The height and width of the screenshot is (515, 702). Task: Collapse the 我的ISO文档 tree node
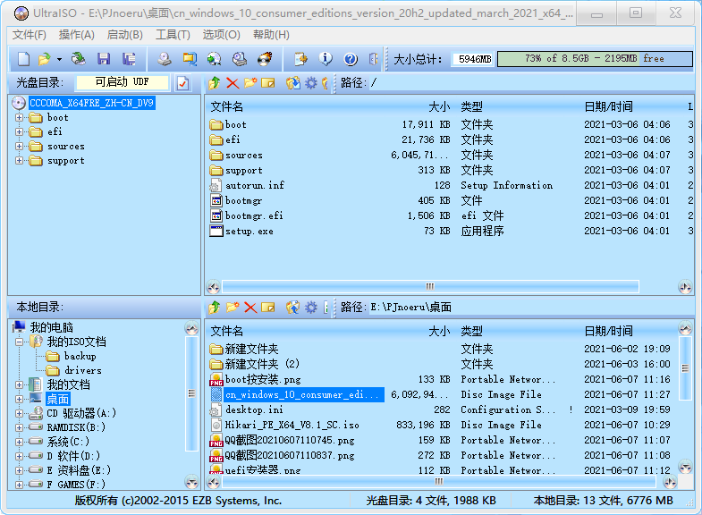click(19, 342)
